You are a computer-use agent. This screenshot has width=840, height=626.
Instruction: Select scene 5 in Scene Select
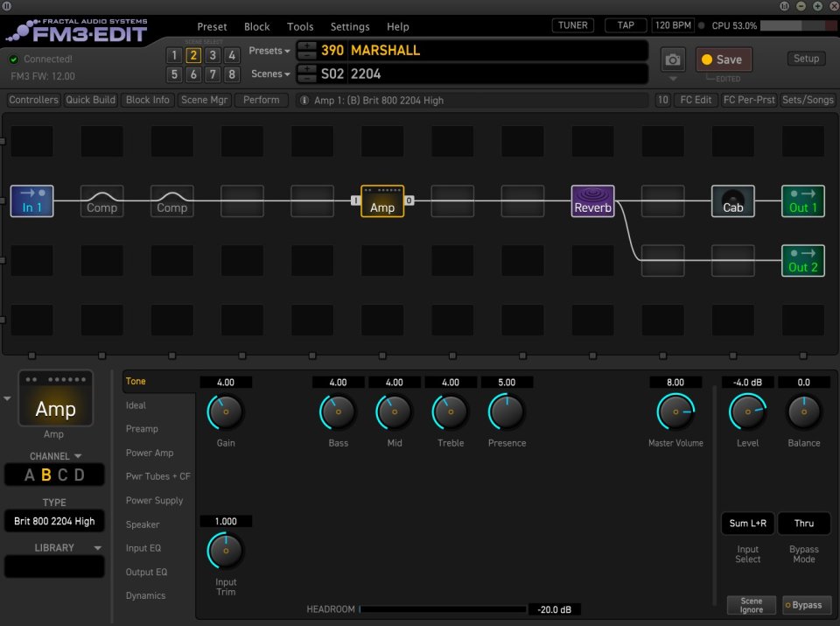(175, 74)
